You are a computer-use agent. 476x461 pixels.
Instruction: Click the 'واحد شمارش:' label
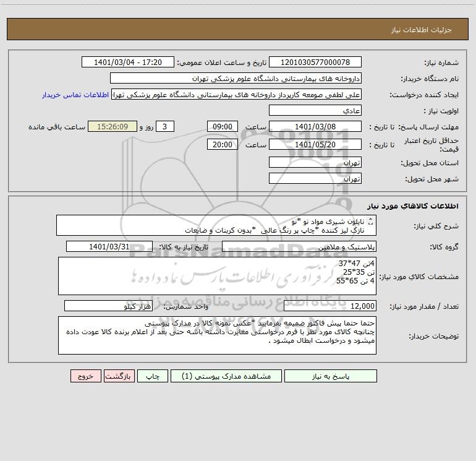(x=186, y=306)
